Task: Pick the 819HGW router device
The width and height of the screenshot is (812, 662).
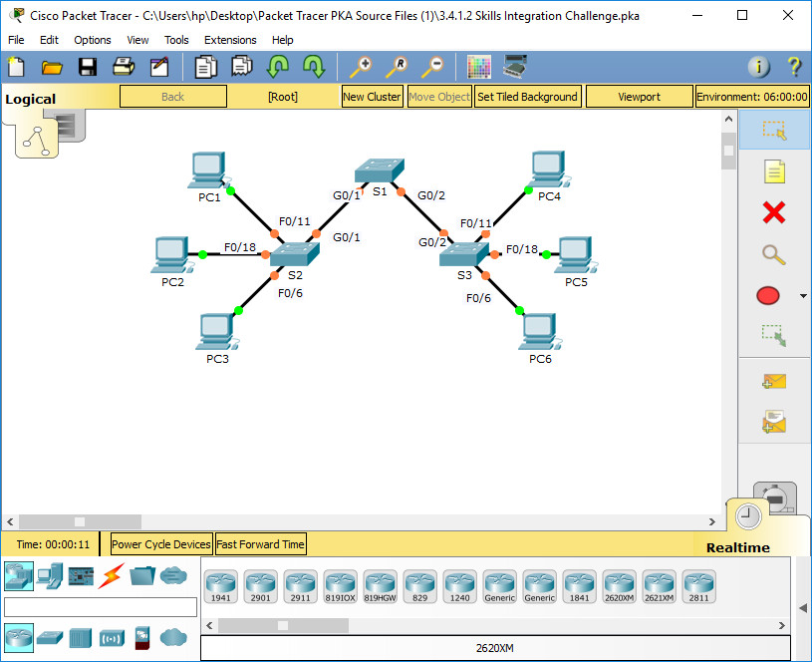Action: tap(381, 586)
